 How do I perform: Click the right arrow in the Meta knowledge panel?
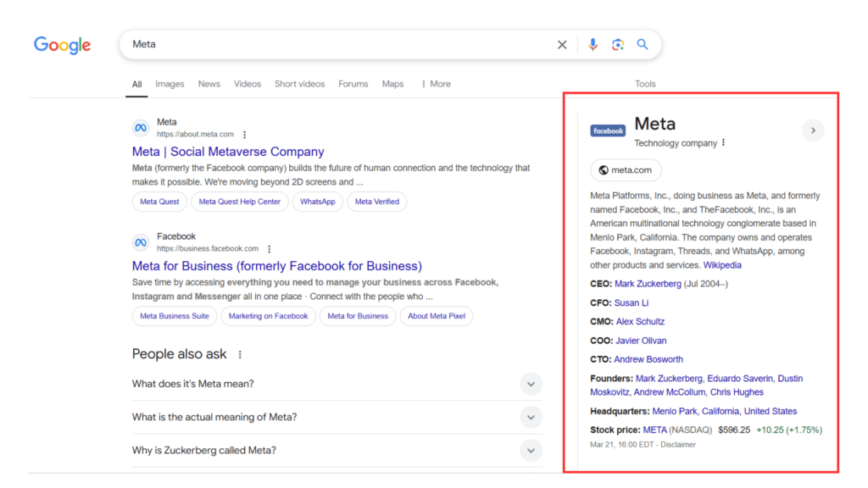pyautogui.click(x=813, y=130)
